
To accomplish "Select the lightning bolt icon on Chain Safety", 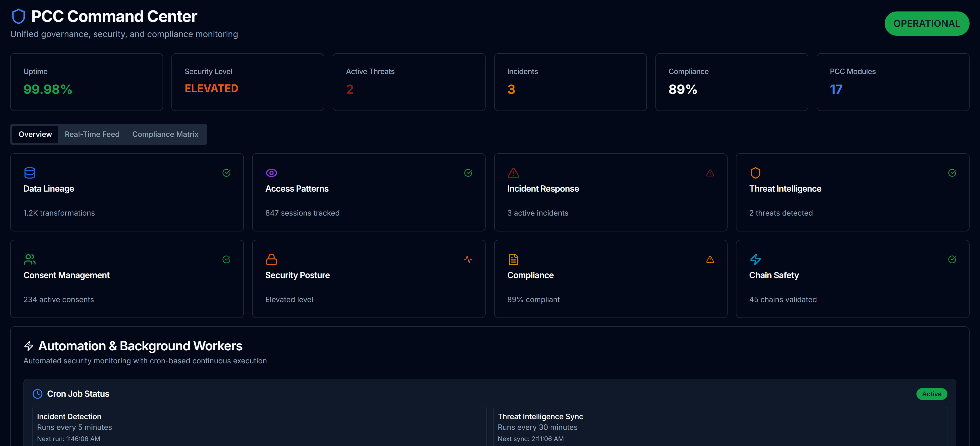I will 755,259.
